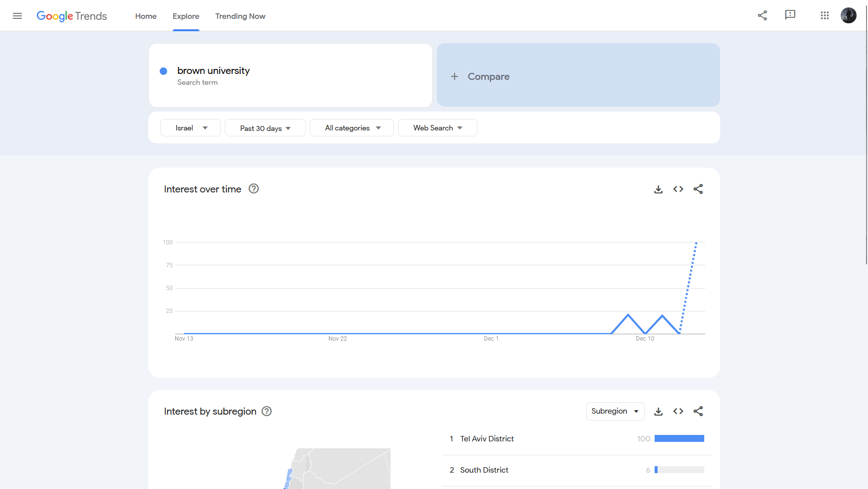Open the Google apps grid
The image size is (868, 489).
(825, 16)
